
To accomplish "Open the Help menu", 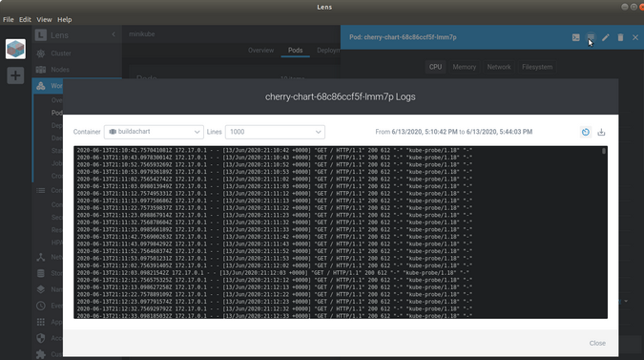I will click(65, 19).
